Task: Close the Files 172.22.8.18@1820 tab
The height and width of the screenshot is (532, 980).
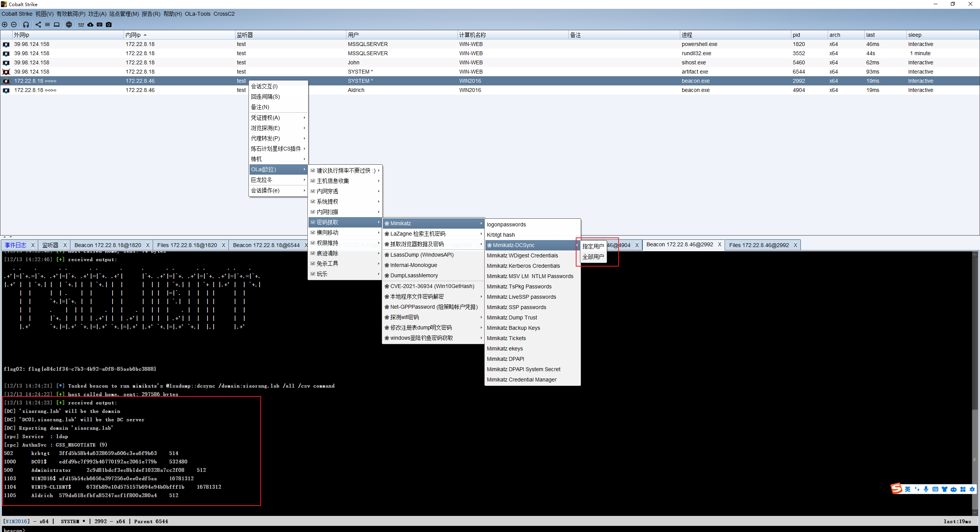Action: click(224, 245)
